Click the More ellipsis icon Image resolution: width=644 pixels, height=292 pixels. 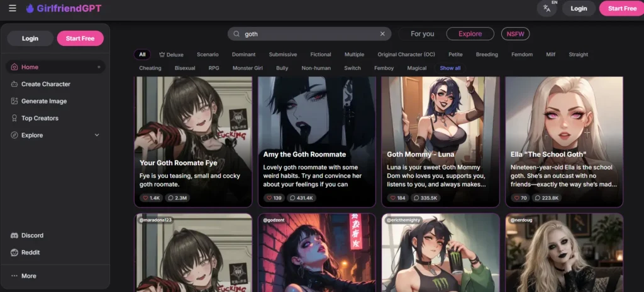pyautogui.click(x=14, y=276)
